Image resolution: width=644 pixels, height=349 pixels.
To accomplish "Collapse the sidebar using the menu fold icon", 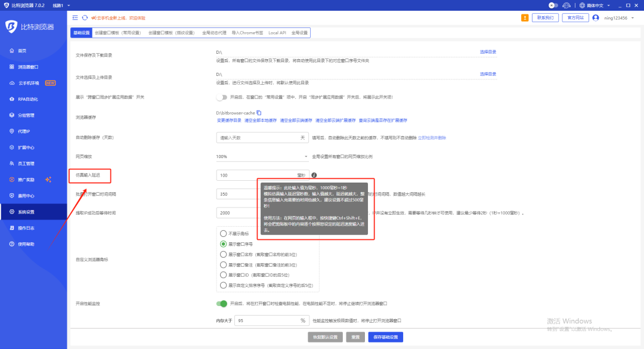I will click(x=75, y=18).
